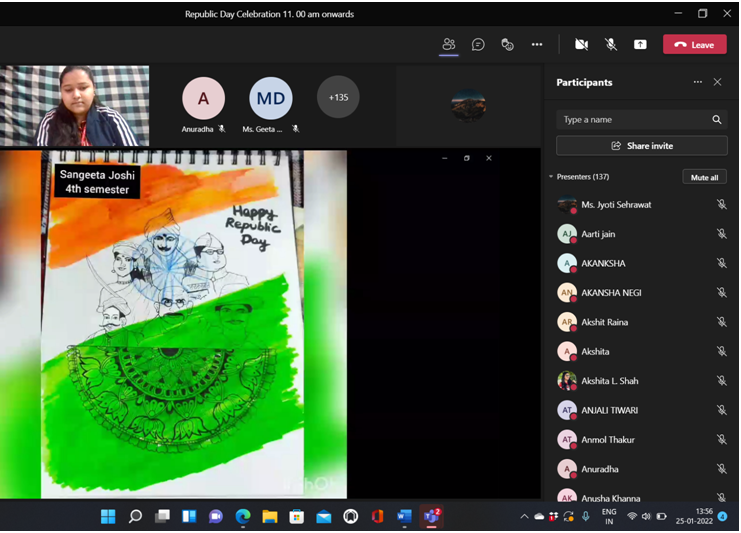Leave the meeting with red Leave button
Screen dimensions: 741x533
click(694, 45)
